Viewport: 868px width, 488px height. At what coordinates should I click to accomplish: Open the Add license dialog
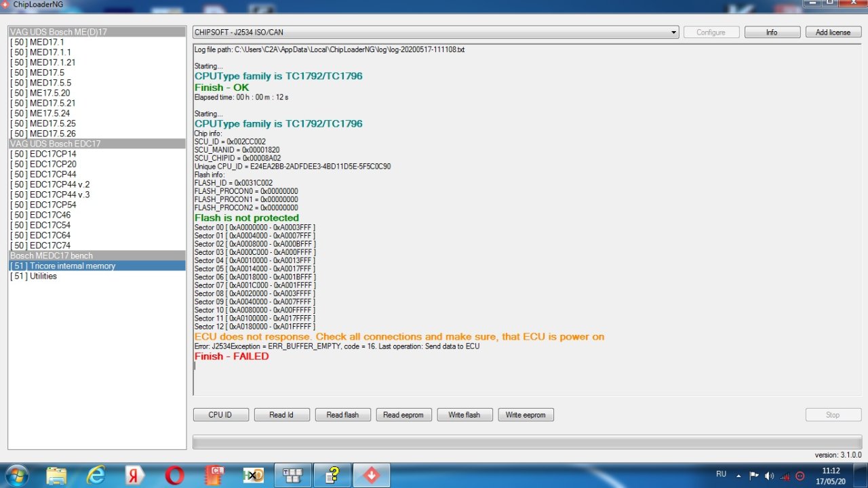[833, 33]
